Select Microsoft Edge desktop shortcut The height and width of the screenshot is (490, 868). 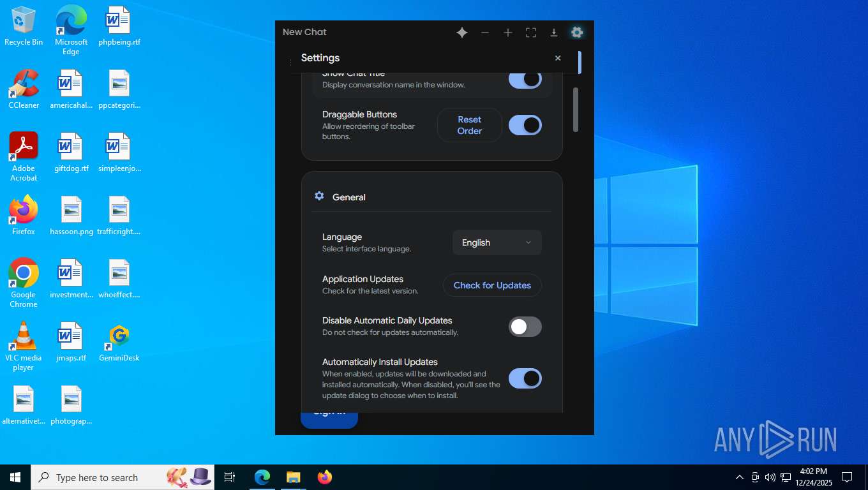coord(71,31)
